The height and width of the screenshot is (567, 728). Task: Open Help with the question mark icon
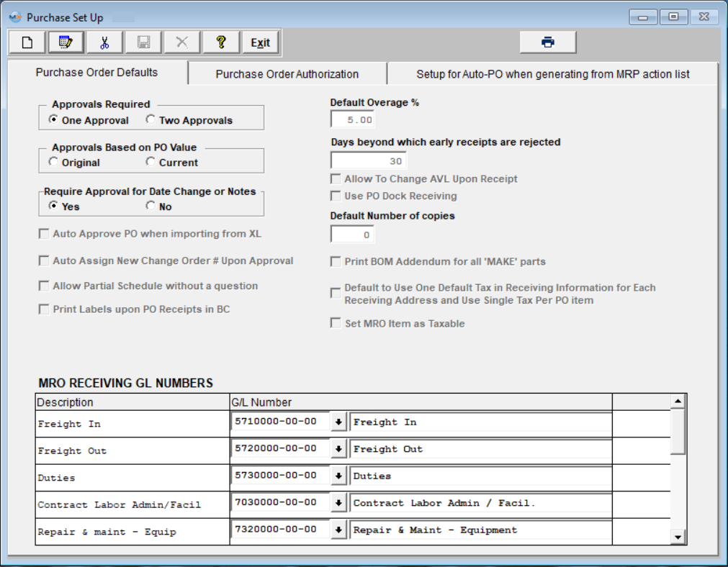pyautogui.click(x=221, y=42)
